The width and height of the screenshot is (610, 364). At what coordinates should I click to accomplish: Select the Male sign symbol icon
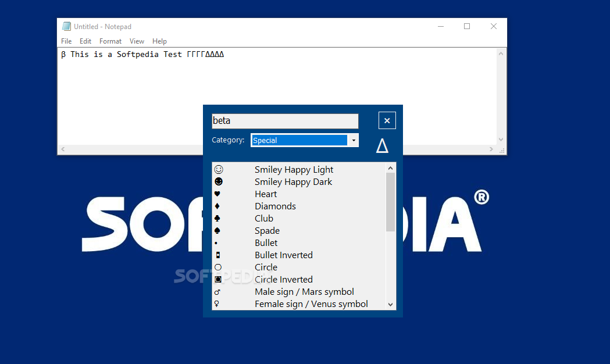pyautogui.click(x=217, y=292)
